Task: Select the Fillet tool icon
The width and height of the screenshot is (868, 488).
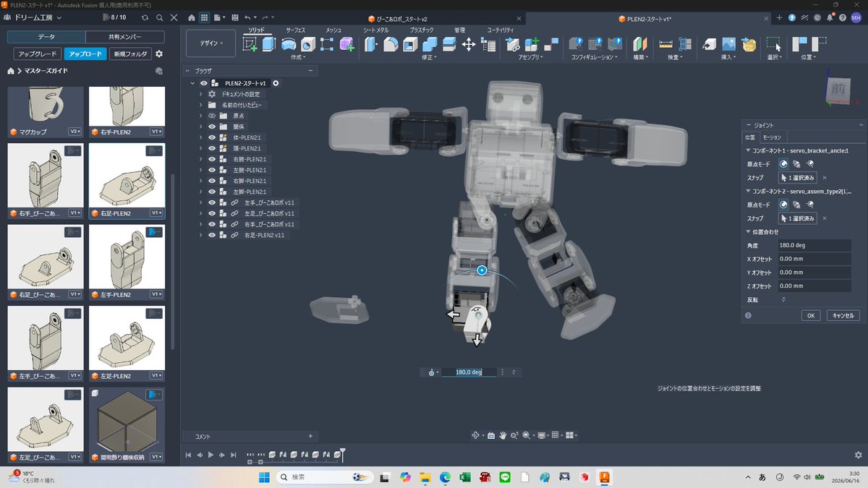Action: tap(391, 44)
